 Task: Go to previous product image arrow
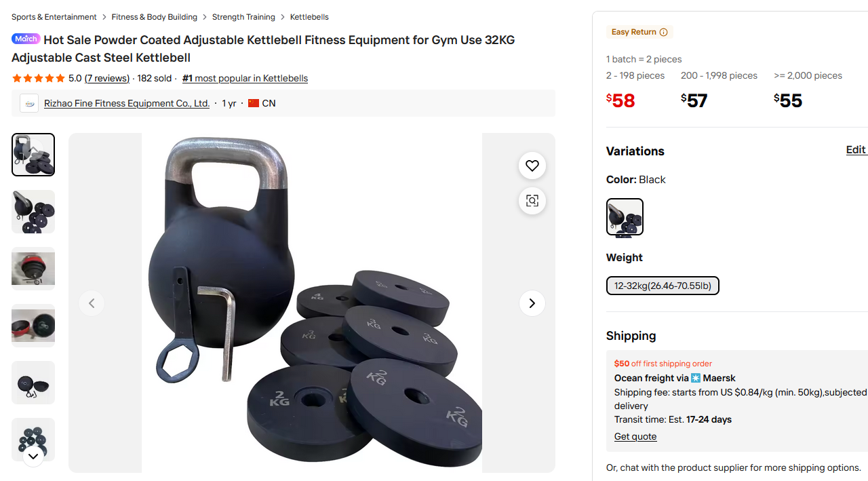click(x=92, y=303)
